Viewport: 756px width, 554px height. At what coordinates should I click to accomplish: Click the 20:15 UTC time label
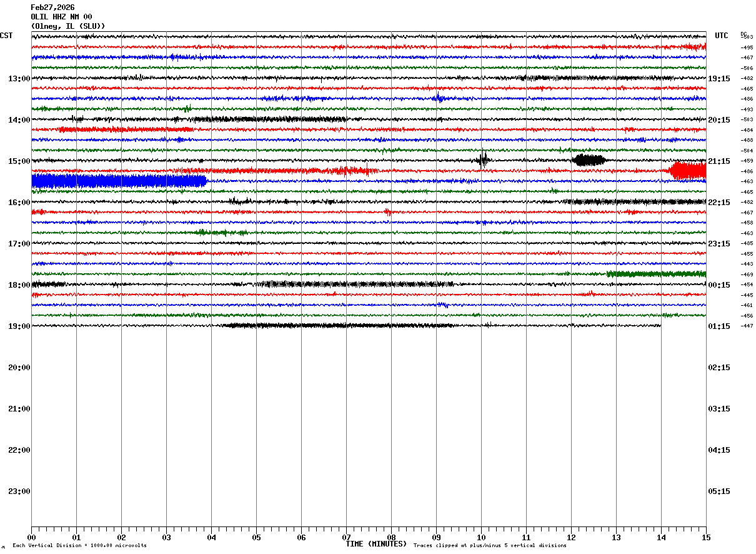(x=719, y=120)
